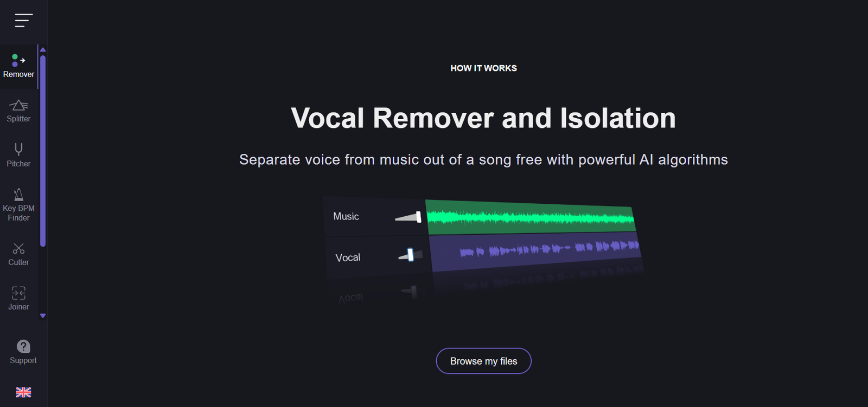Change language via the UK flag
This screenshot has height=407, width=868.
pos(23,392)
